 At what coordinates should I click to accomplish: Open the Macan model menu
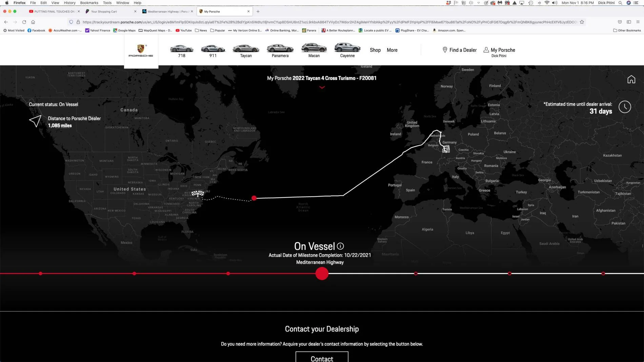[x=314, y=50]
